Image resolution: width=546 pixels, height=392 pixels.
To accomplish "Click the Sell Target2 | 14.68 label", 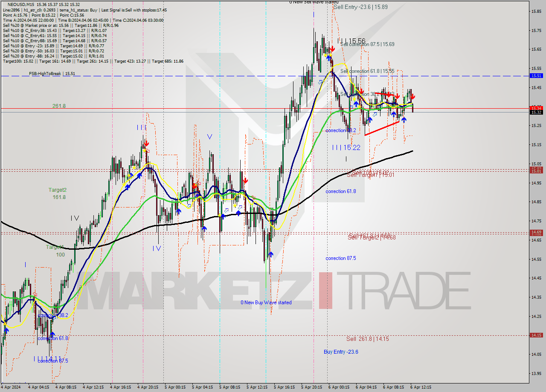I will click(372, 237).
